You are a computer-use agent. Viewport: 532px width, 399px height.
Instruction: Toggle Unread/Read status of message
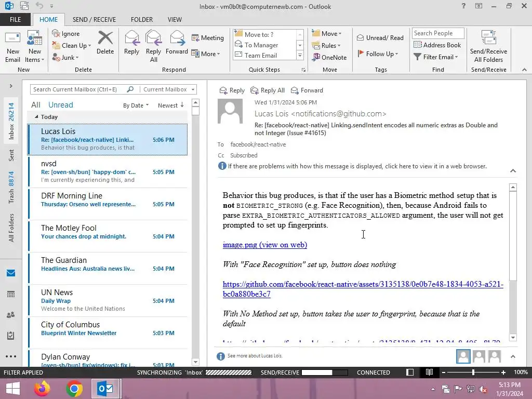380,37
